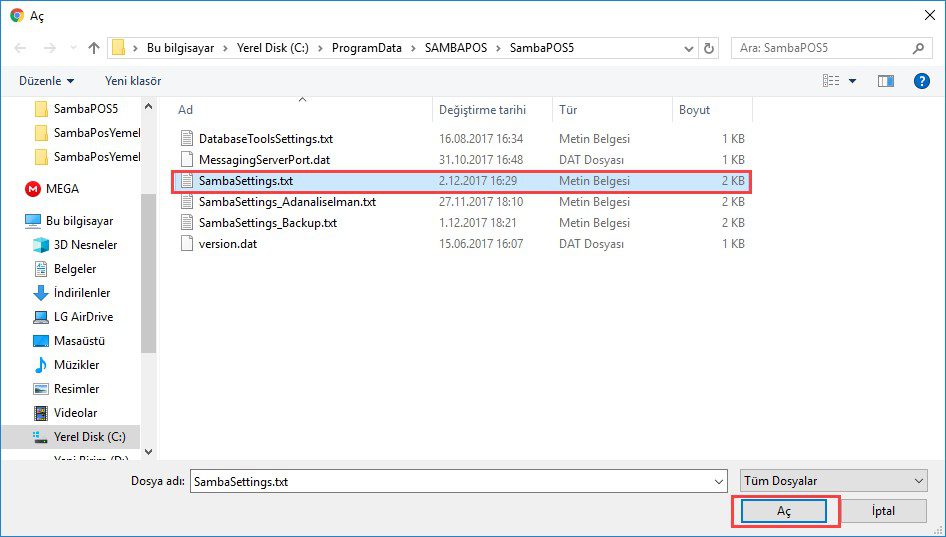Click the Aç button to open file
The height and width of the screenshot is (537, 946).
[784, 511]
